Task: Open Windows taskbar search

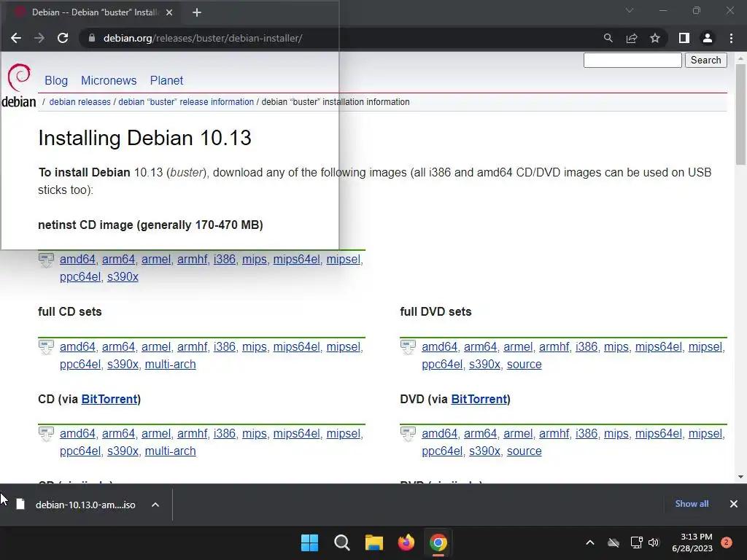Action: [342, 542]
